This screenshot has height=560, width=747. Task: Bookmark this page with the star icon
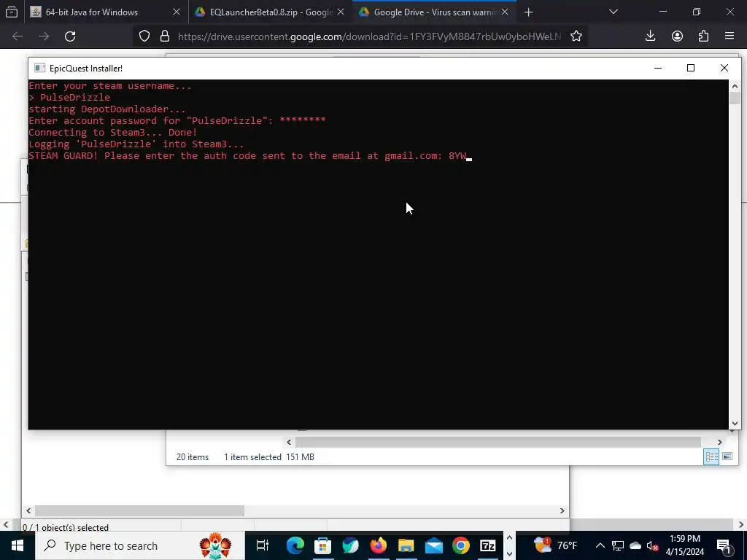pos(576,36)
